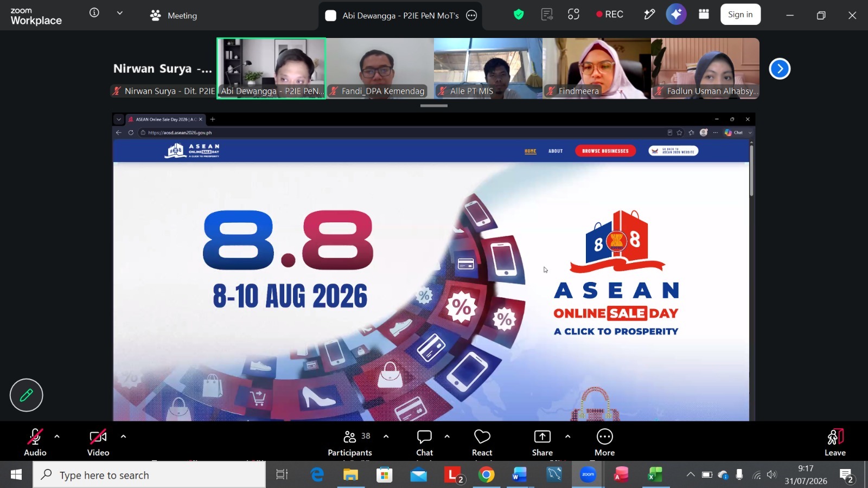Screen dimensions: 868x488
Task: Open React emoji menu
Action: click(x=482, y=443)
